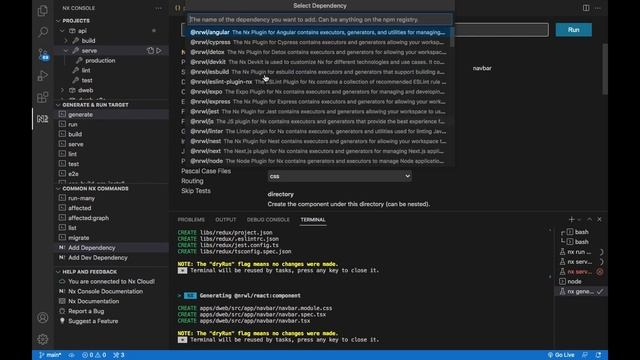The width and height of the screenshot is (640, 360).
Task: Open Nx Console Documentation link
Action: [x=106, y=291]
